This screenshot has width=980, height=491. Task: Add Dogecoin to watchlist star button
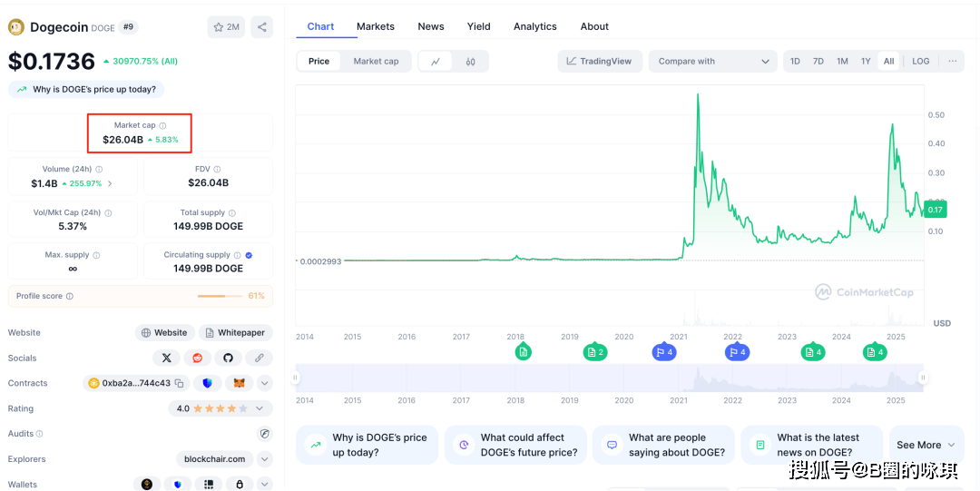click(226, 27)
